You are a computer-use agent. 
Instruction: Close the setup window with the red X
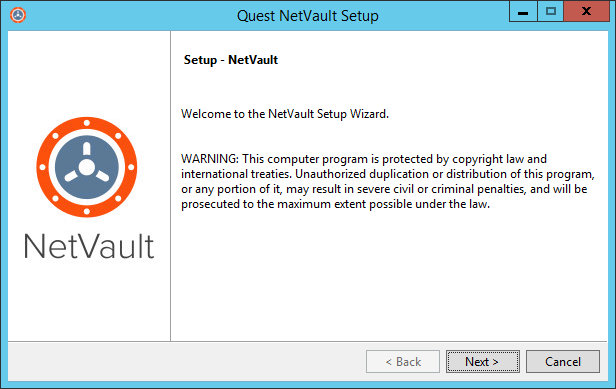(586, 11)
